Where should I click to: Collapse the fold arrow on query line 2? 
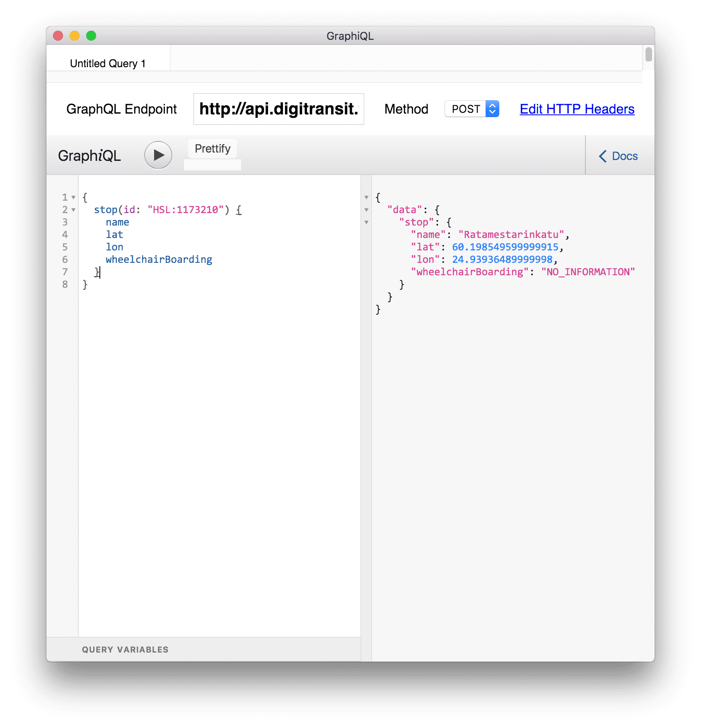pos(73,210)
